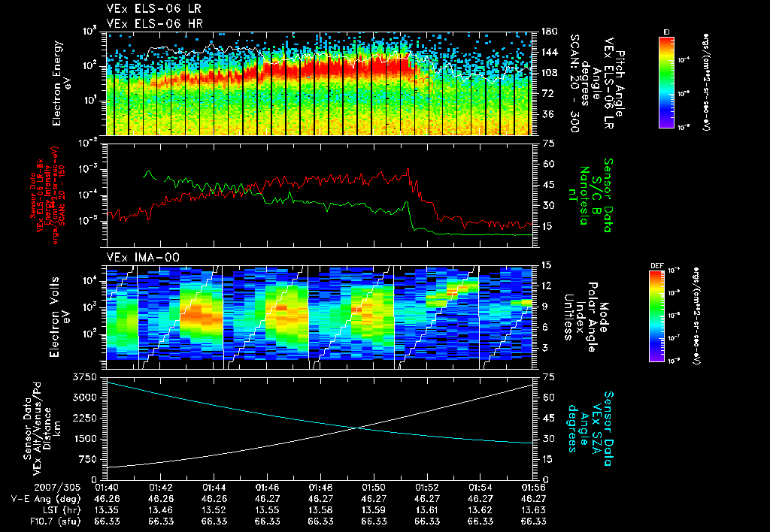Click the DEF color scale bar

point(657,316)
